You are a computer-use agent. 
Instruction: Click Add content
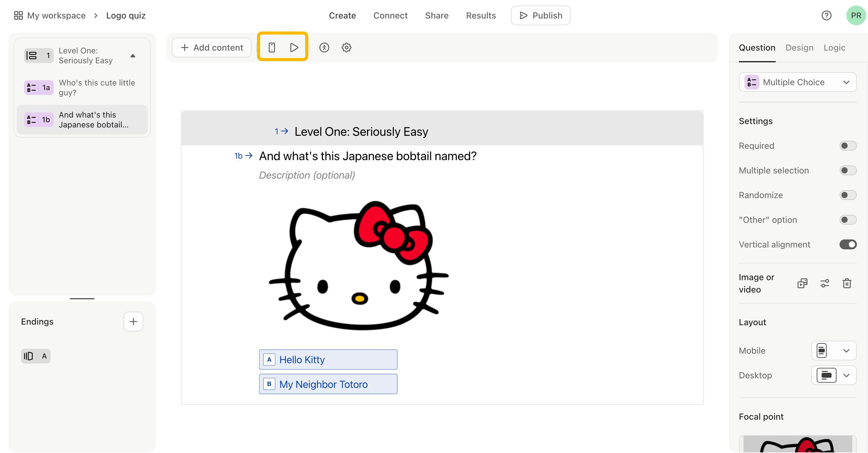point(212,48)
